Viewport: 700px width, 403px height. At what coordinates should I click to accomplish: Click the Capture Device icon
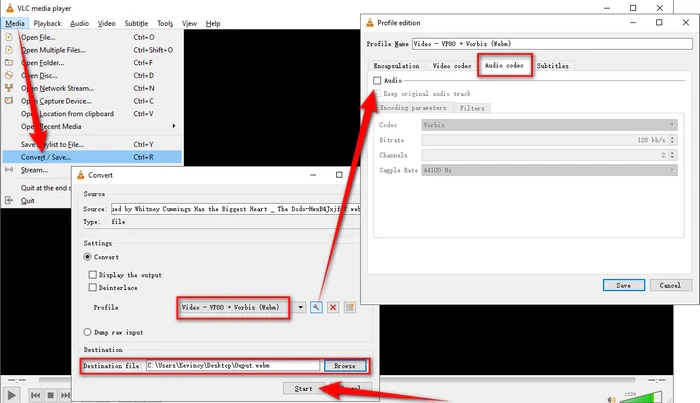point(9,101)
